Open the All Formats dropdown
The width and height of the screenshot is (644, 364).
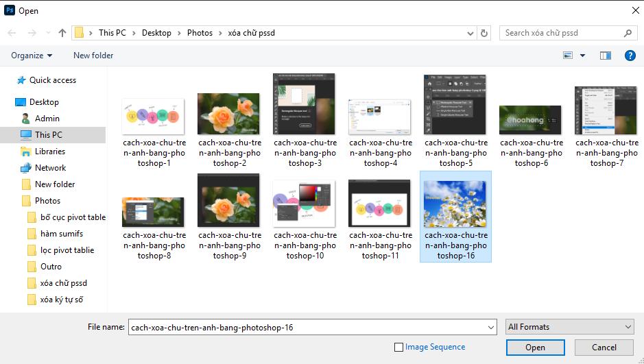(x=569, y=327)
